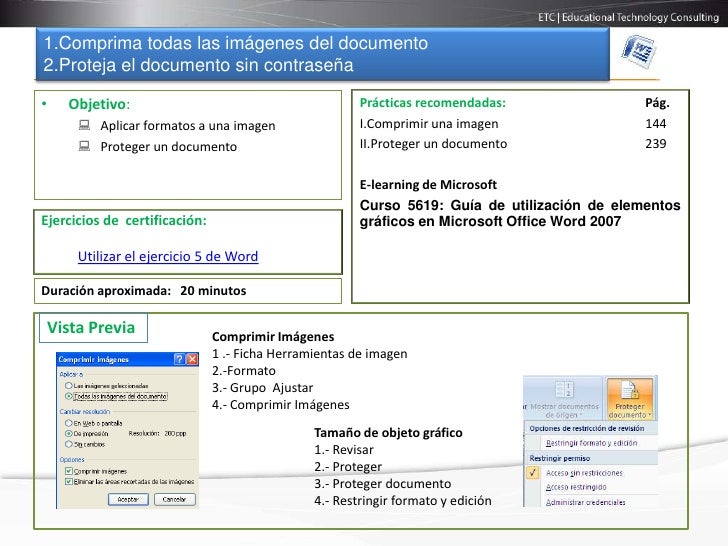Click the Word document icon in the slide header
Viewport: 728px width, 546px height.
pyautogui.click(x=639, y=52)
